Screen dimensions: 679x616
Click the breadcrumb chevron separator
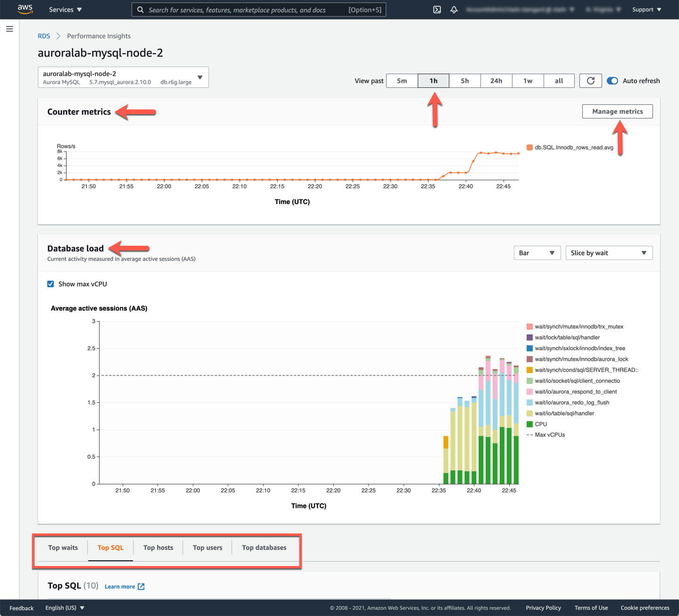pyautogui.click(x=58, y=36)
